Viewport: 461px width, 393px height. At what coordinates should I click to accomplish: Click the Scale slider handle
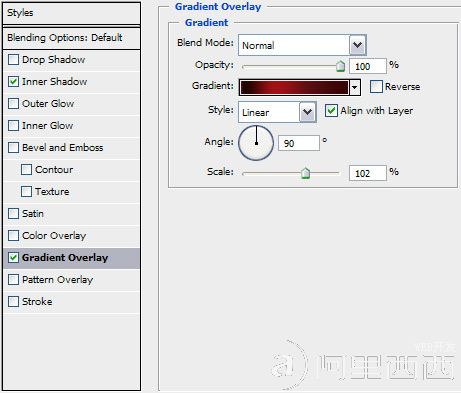click(305, 173)
